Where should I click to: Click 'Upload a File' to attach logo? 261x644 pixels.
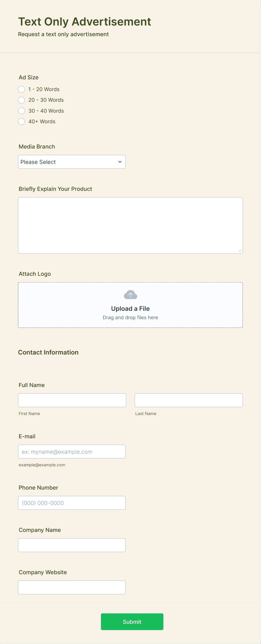[130, 308]
